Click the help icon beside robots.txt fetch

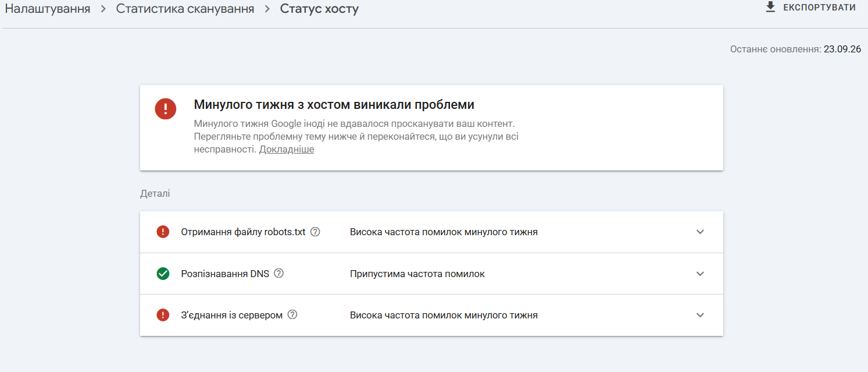(315, 232)
